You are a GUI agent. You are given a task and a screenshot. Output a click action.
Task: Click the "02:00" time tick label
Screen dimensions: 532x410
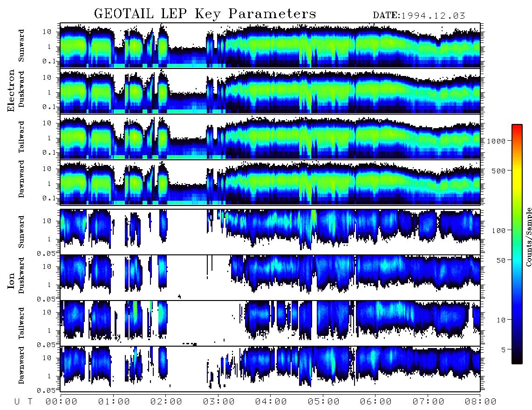pos(166,402)
